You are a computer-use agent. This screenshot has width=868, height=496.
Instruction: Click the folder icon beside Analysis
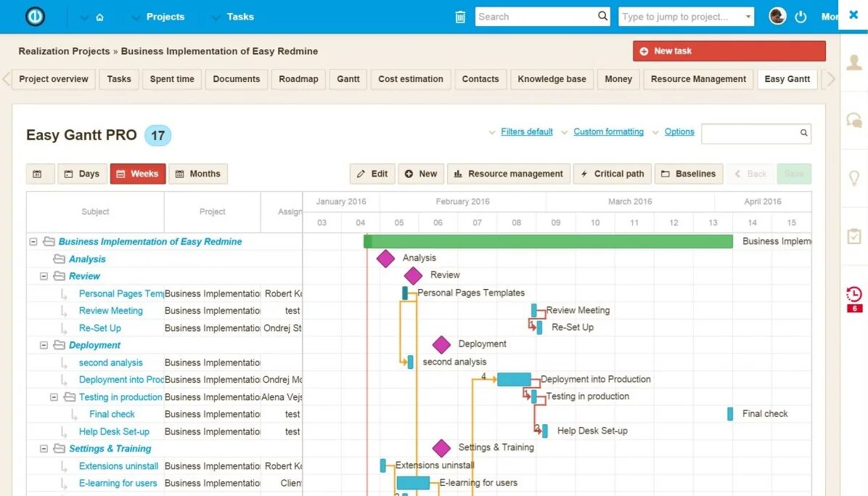point(60,259)
